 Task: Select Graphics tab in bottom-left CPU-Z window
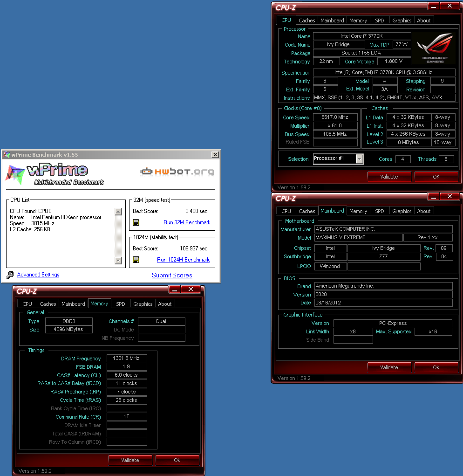click(143, 304)
